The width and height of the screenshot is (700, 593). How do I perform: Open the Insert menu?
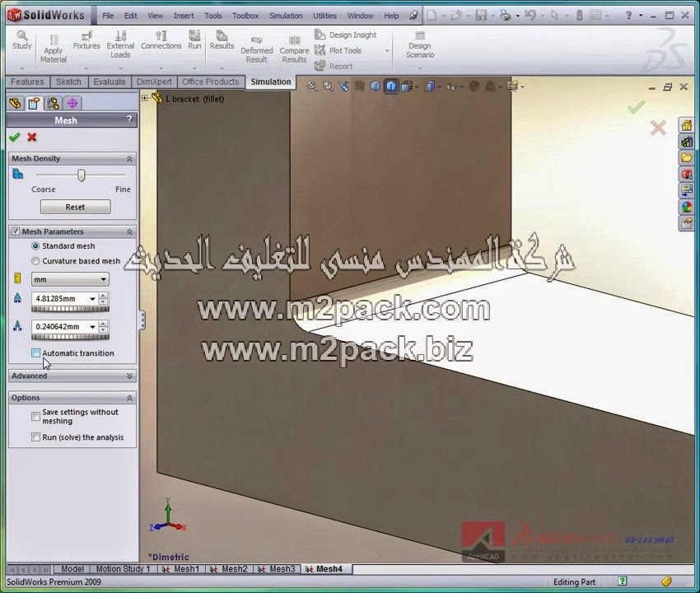(x=184, y=16)
